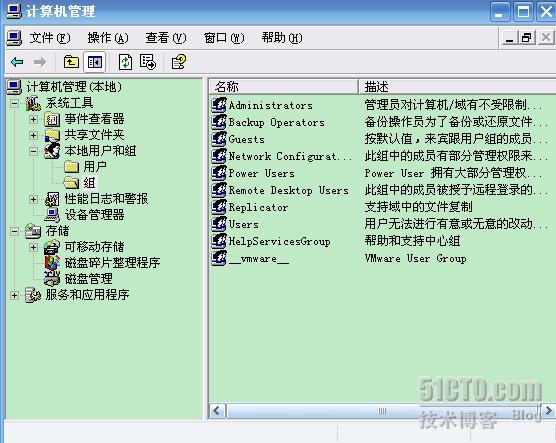This screenshot has width=556, height=443.
Task: Open the 帮助(H) menu
Action: (282, 38)
